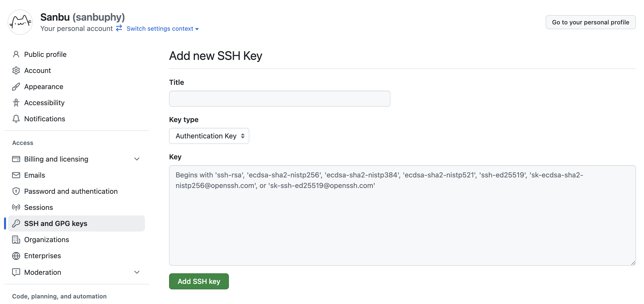Click the Public profile person icon
The height and width of the screenshot is (304, 644).
pos(16,54)
